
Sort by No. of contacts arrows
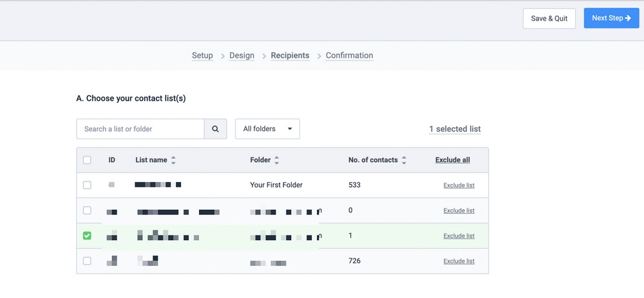[x=404, y=160]
